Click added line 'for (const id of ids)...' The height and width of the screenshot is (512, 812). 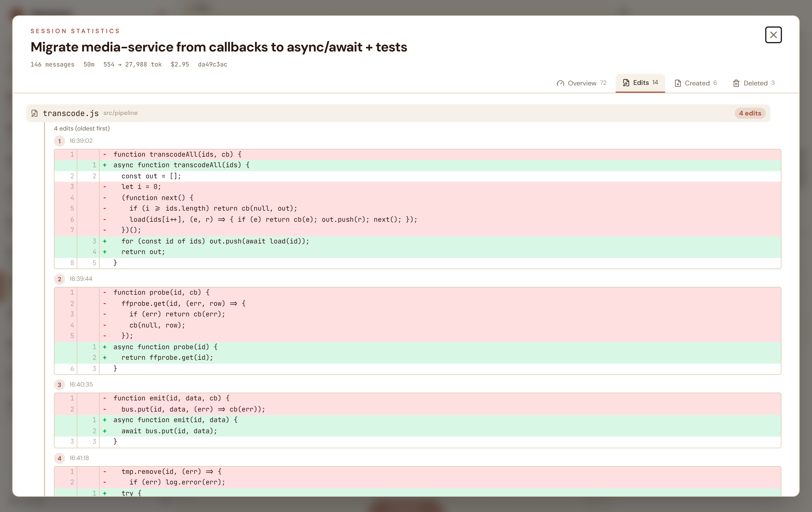coord(417,241)
